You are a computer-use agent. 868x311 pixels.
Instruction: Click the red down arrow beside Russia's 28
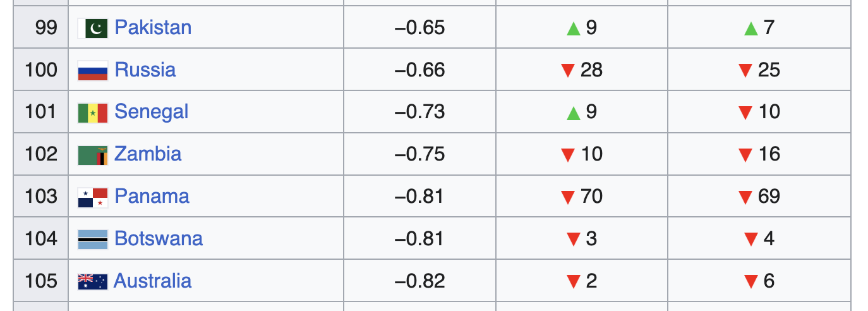coord(567,70)
